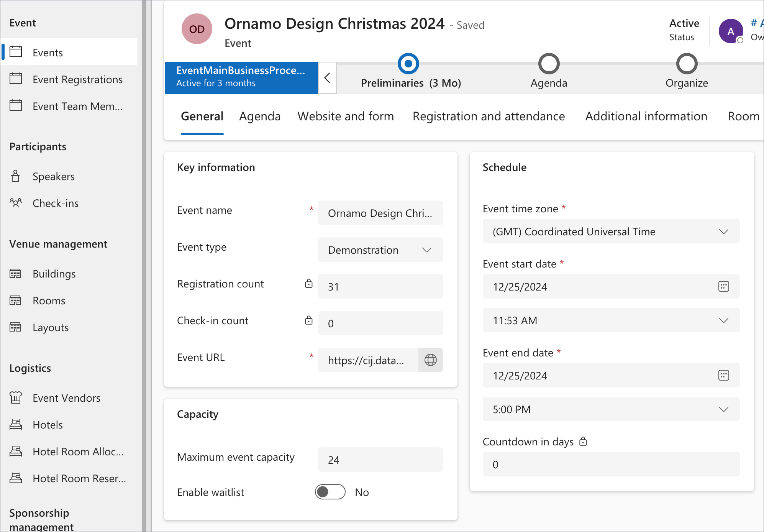
Task: Click the Registration count value 31
Action: tap(380, 287)
